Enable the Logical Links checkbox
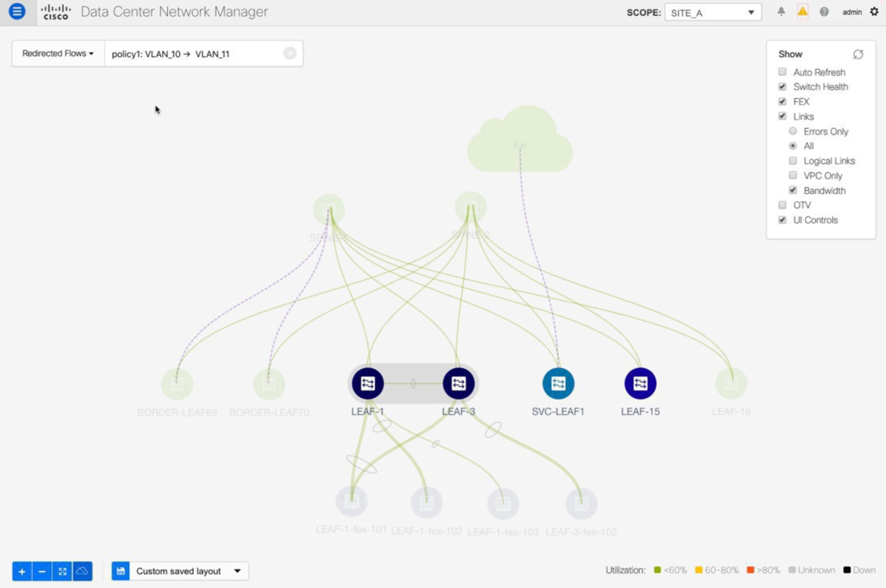 pyautogui.click(x=793, y=161)
